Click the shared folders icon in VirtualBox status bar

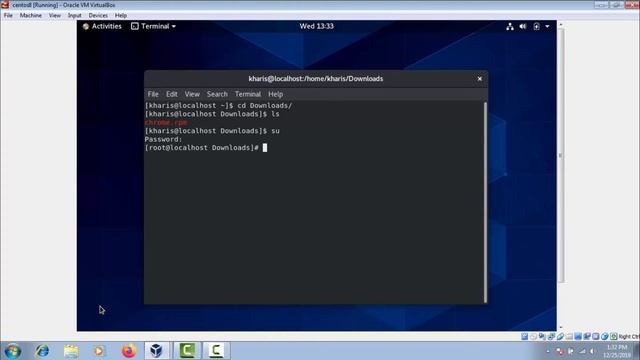[x=569, y=336]
